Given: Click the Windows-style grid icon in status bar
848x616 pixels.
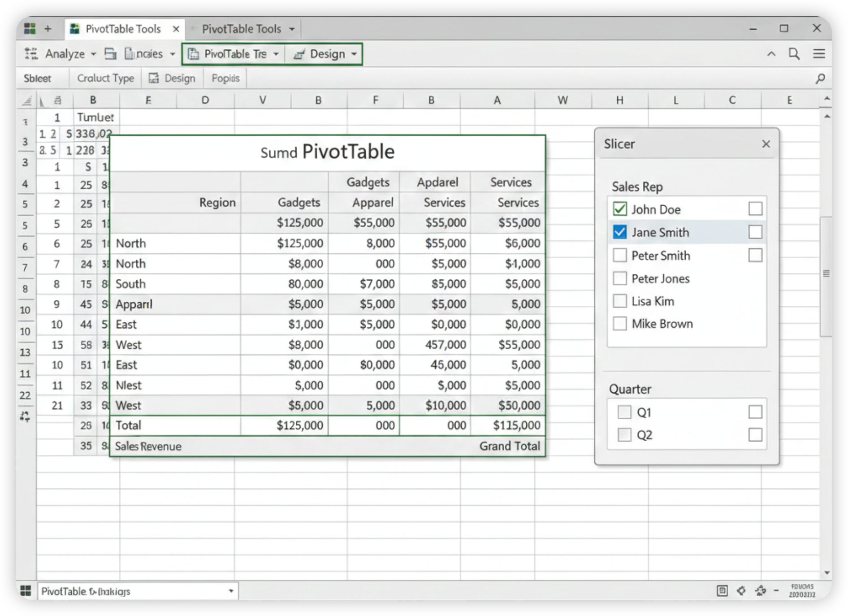Looking at the screenshot, I should (x=26, y=591).
